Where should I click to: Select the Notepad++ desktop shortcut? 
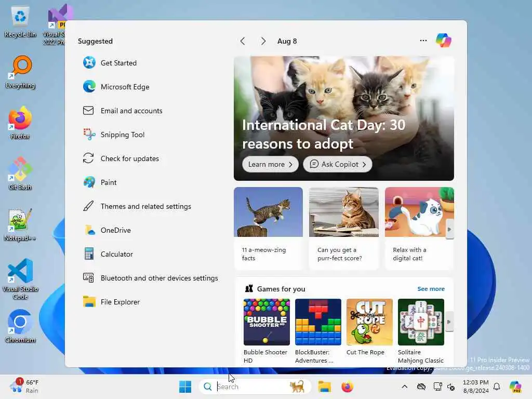pos(20,224)
